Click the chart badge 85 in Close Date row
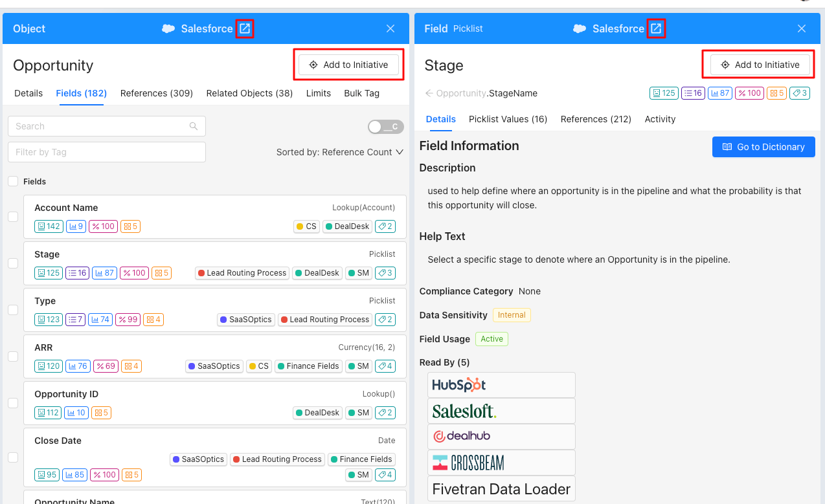This screenshot has width=825, height=504. 75,475
